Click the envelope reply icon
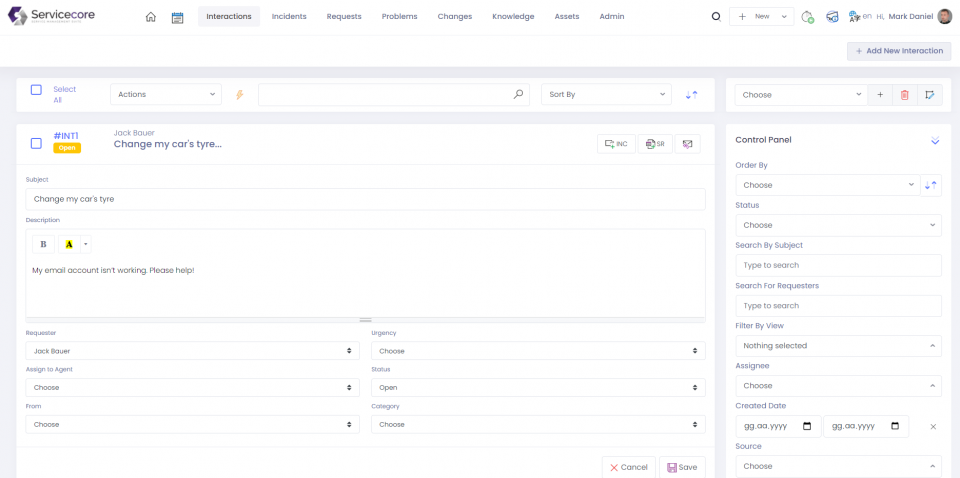 [x=687, y=144]
